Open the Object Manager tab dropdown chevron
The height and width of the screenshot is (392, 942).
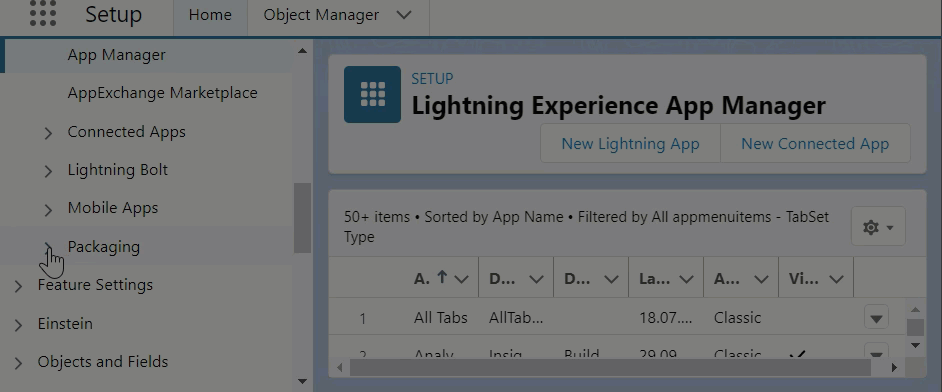[x=404, y=15]
